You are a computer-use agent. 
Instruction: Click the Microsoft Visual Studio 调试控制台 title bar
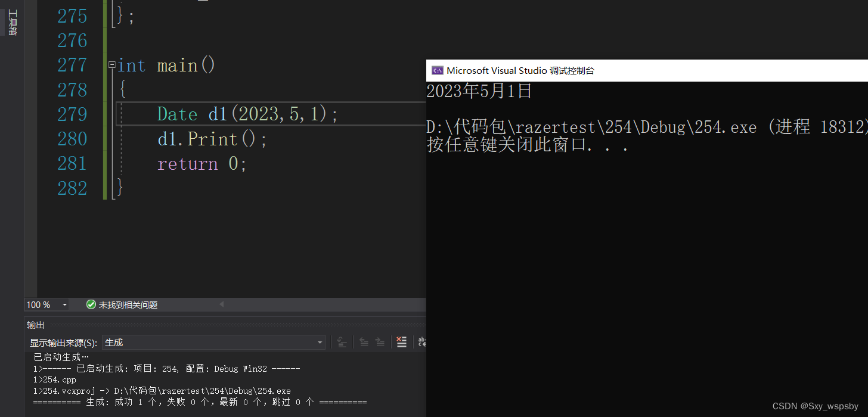pos(656,70)
